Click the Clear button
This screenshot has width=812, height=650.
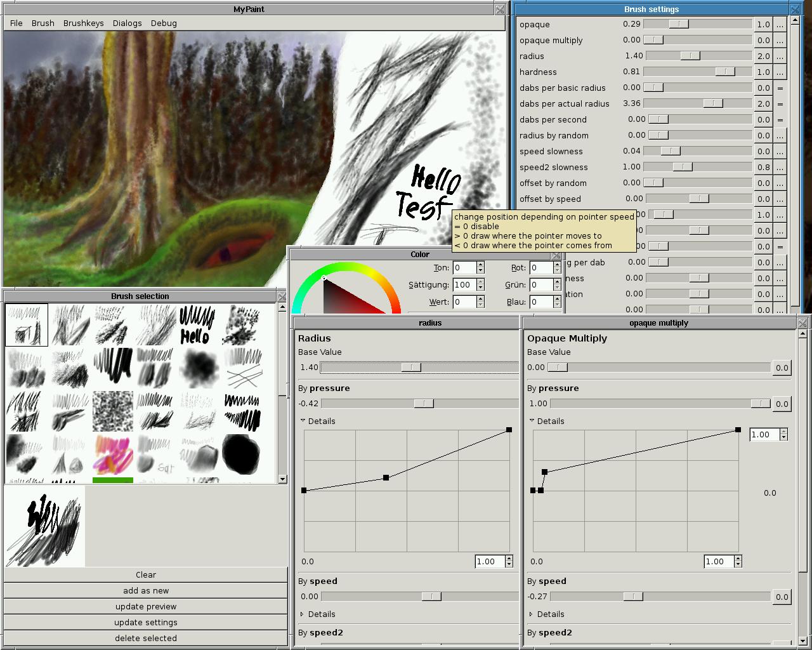(145, 574)
